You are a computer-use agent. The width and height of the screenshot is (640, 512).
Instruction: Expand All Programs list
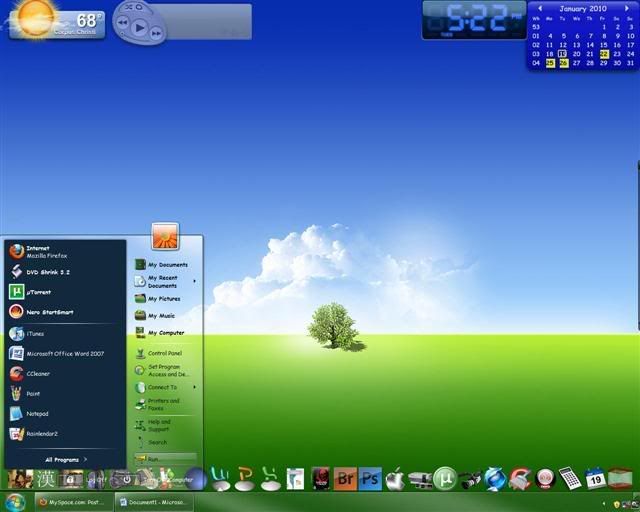(66, 460)
